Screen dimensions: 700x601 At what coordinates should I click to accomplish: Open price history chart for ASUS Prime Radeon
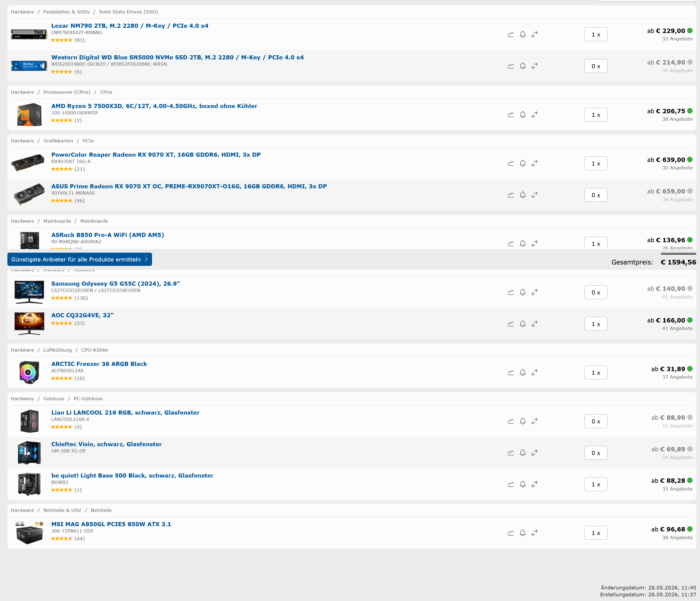511,195
